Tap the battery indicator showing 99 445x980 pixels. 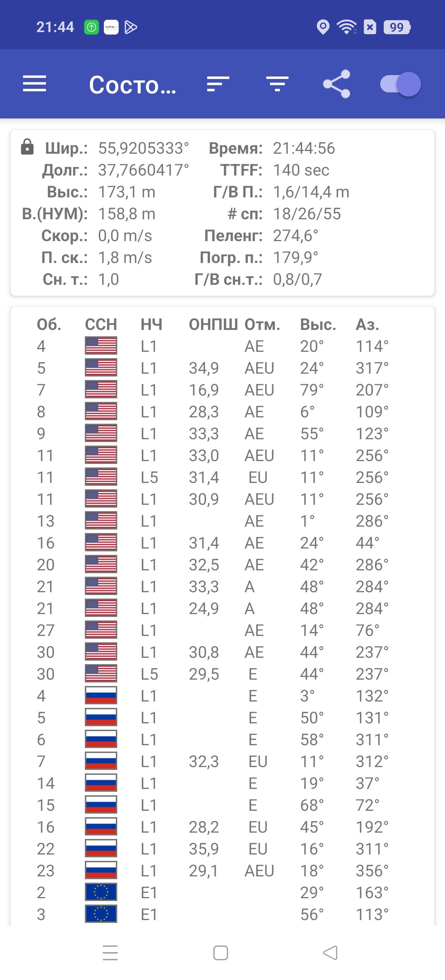[x=397, y=27]
